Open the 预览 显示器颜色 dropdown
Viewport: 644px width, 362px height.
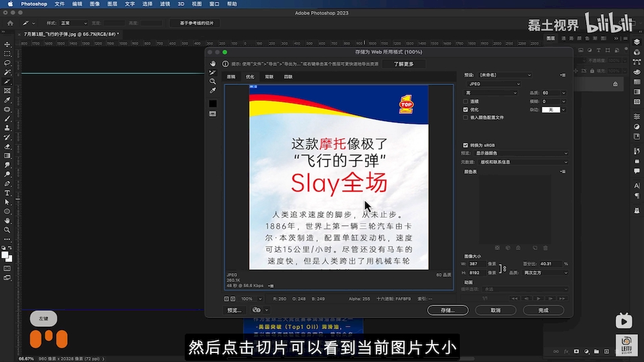point(522,153)
